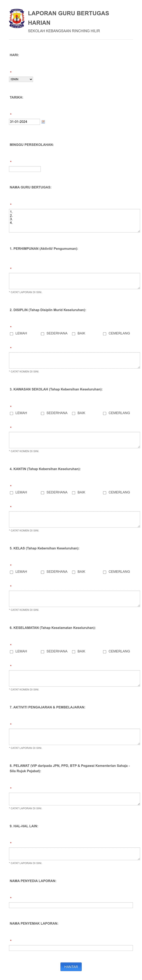Image resolution: width=142 pixels, height=980 pixels.
Task: Check BAIK under KESELAMATAN section
Action: pyautogui.click(x=73, y=652)
